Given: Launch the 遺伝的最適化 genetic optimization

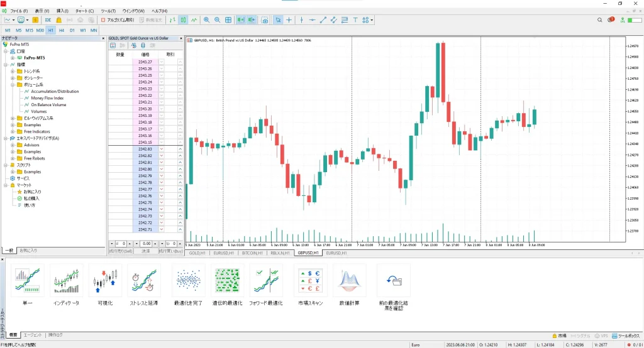Looking at the screenshot, I should (x=227, y=285).
